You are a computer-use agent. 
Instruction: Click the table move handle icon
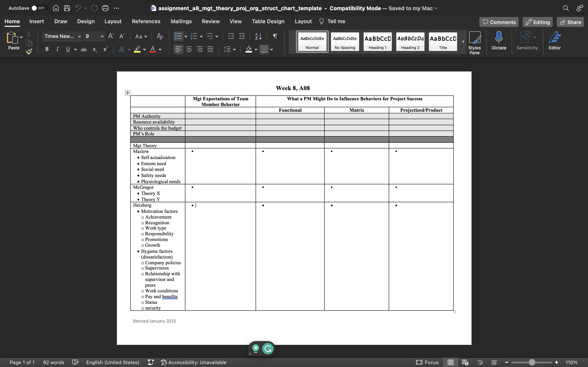[x=128, y=93]
